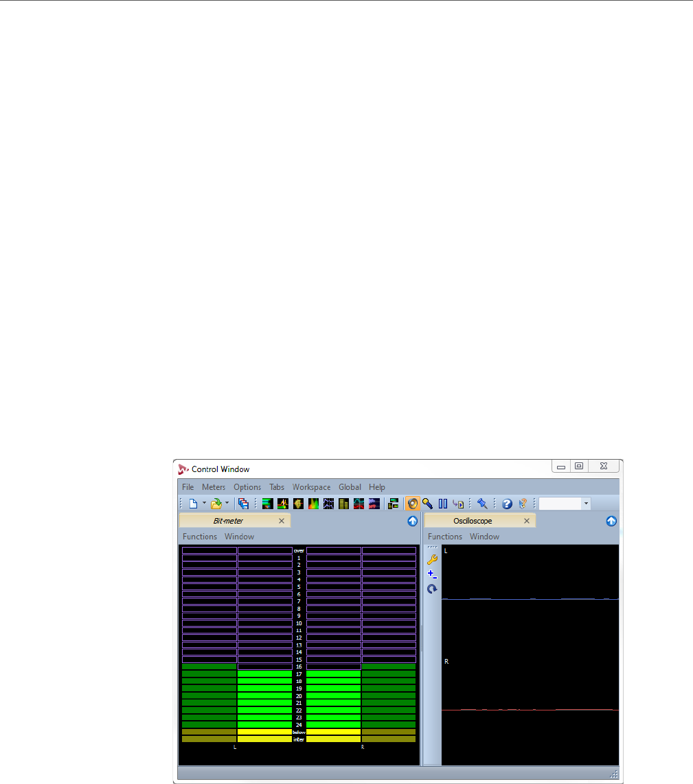Viewport: 693px width, 784px height.
Task: Click the green workspace layout icon
Action: [394, 504]
